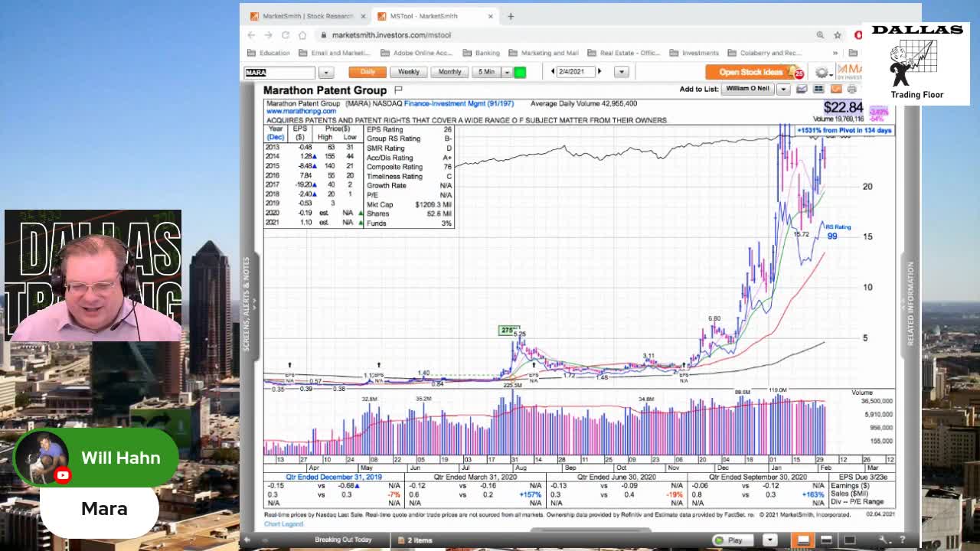Open the Real Estate bookmarks folder
The width and height of the screenshot is (980, 551).
(x=623, y=53)
